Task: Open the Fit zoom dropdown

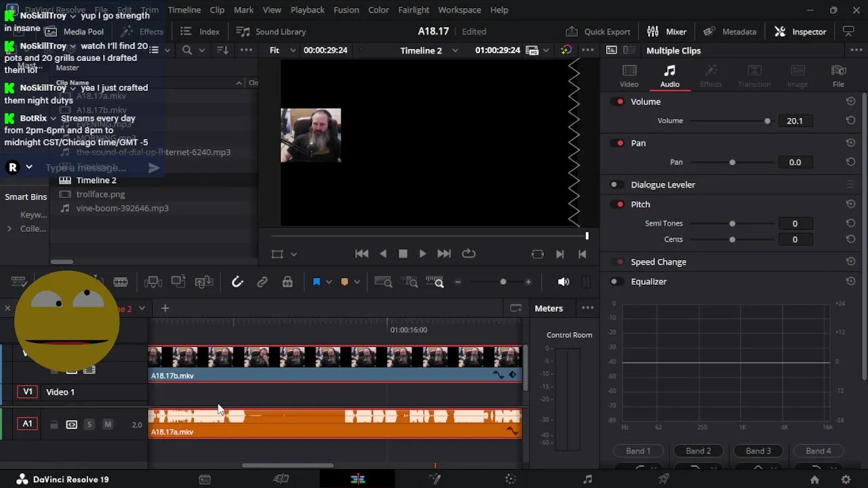Action: click(281, 50)
